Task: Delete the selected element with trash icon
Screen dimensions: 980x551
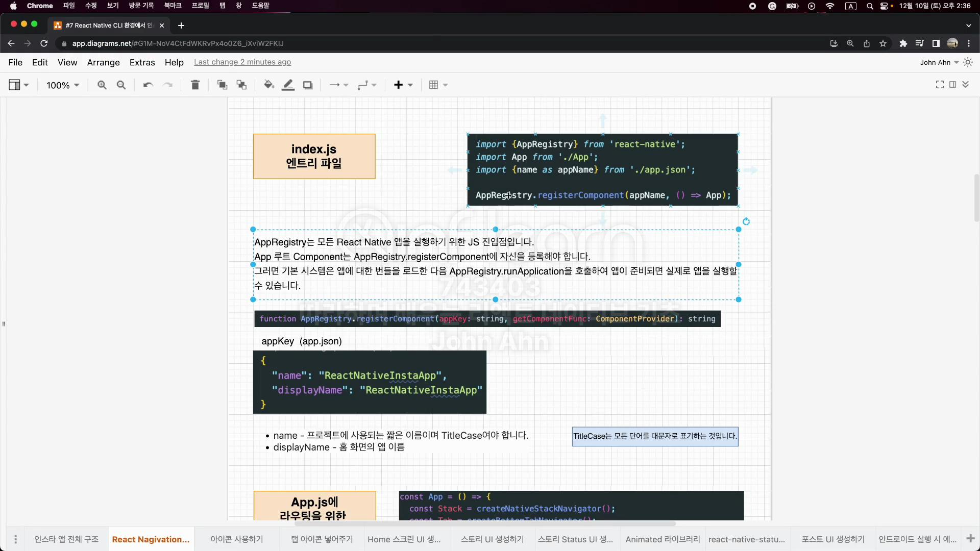Action: click(195, 85)
